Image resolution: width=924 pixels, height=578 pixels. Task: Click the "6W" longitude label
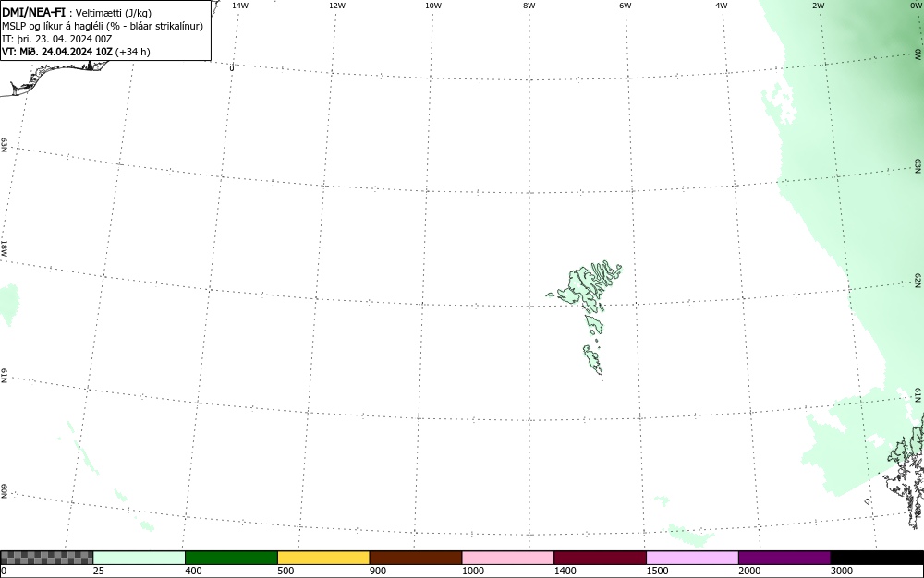[x=626, y=6]
